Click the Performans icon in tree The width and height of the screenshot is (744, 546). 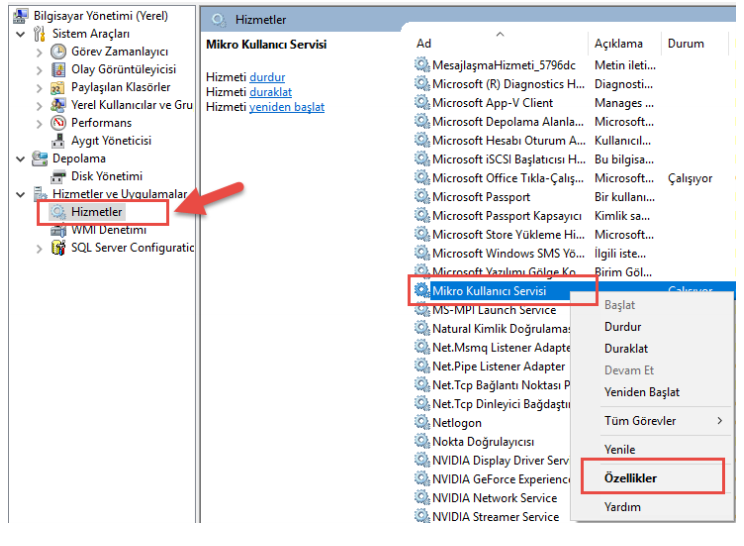(59, 123)
